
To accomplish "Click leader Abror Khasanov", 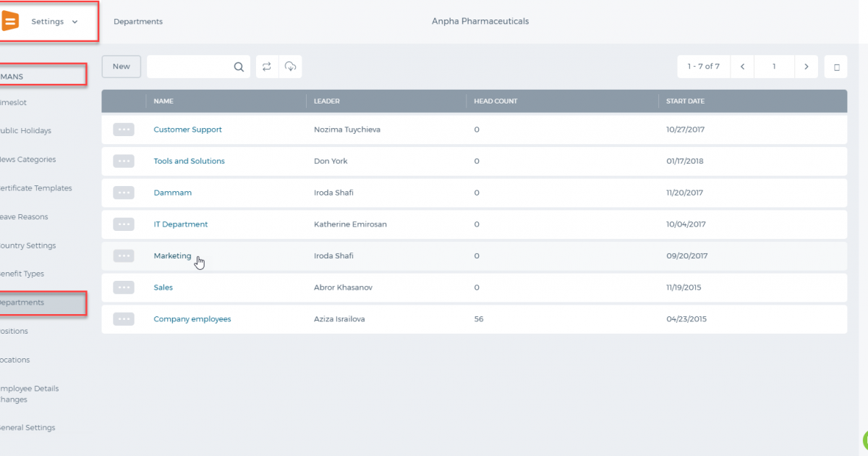I will pos(343,287).
